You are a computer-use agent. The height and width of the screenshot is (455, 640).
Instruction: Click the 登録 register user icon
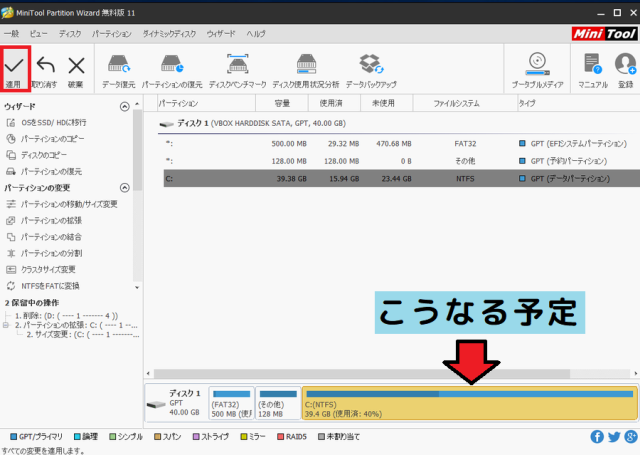pos(625,70)
